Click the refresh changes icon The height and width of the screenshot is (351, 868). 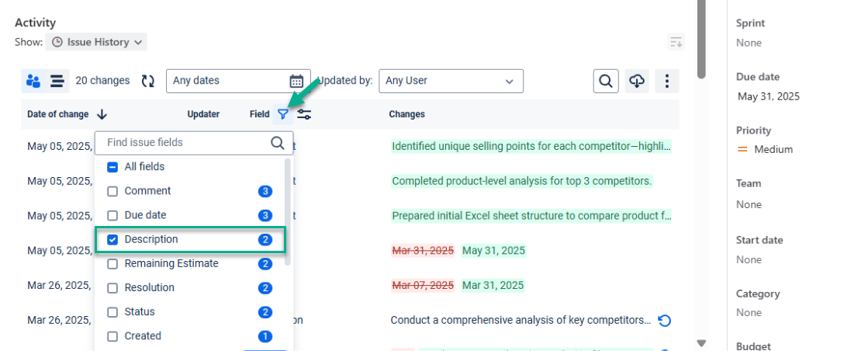[x=148, y=81]
